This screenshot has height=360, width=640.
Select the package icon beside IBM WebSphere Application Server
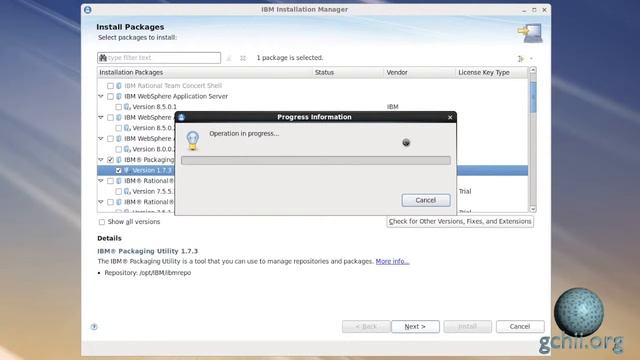click(x=119, y=96)
